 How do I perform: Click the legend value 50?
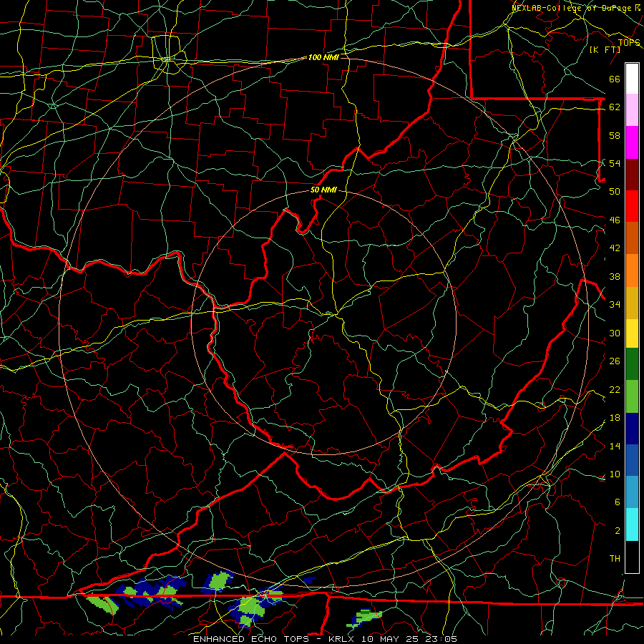click(x=615, y=192)
